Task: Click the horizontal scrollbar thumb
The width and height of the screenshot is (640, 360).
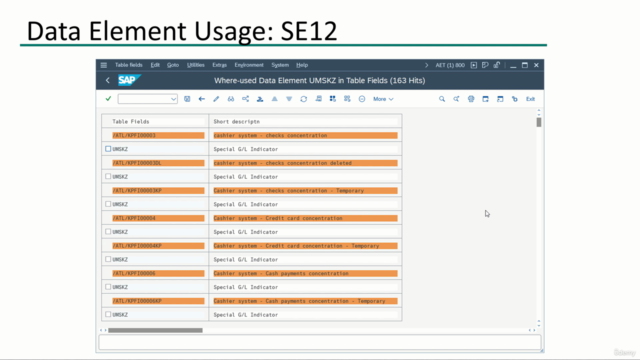Action: tap(155, 330)
